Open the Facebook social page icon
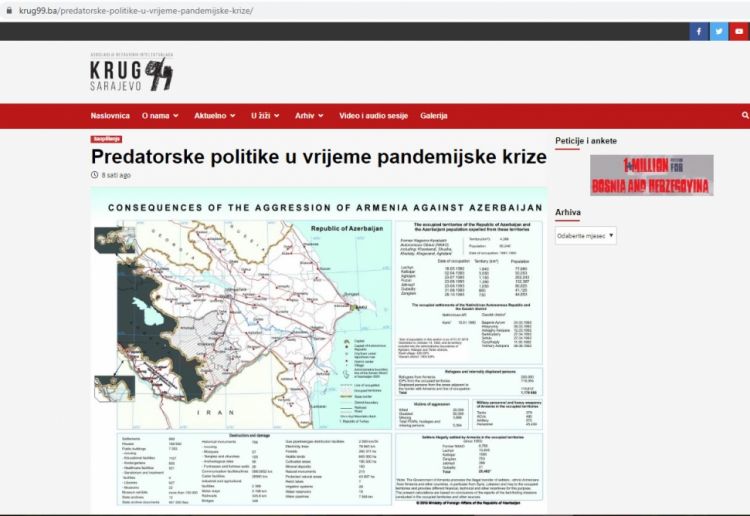 (697, 31)
